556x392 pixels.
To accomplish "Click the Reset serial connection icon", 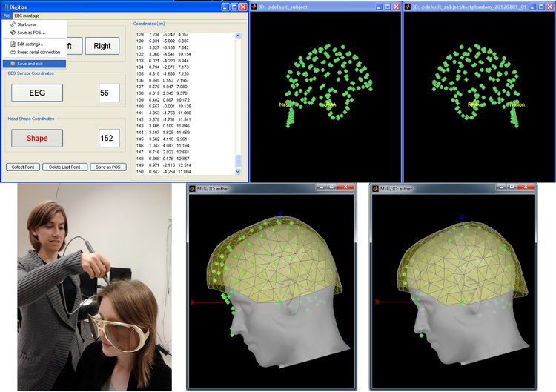I will pos(13,52).
